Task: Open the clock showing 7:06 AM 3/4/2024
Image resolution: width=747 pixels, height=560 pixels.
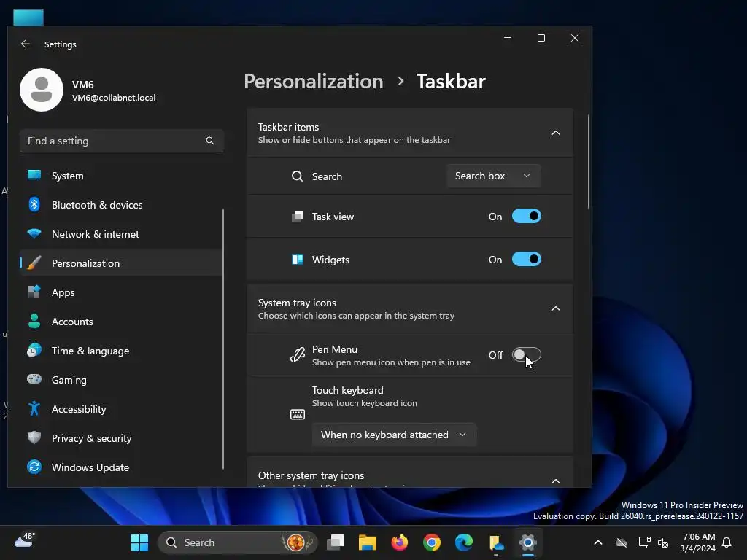Action: [698, 542]
